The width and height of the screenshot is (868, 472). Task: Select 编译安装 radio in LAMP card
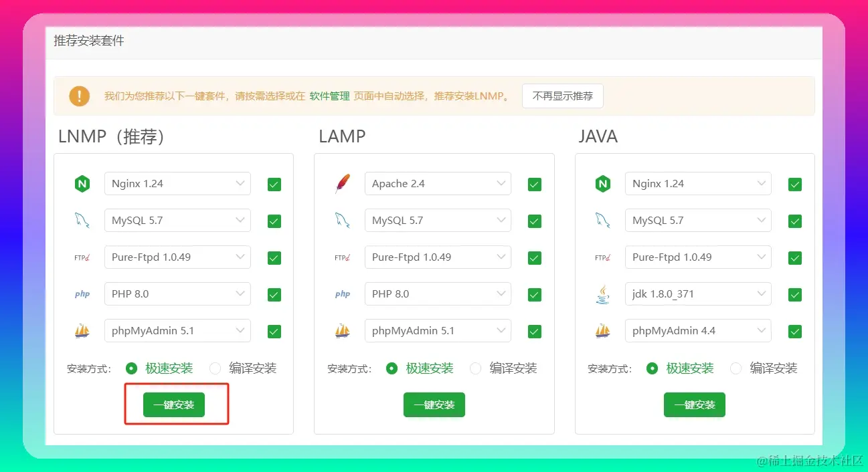pos(475,368)
